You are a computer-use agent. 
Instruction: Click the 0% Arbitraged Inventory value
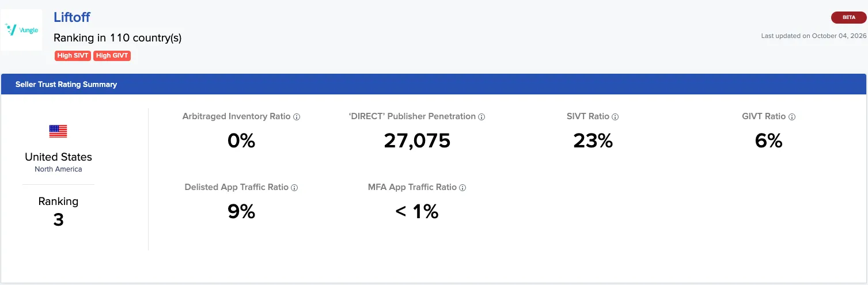point(241,140)
